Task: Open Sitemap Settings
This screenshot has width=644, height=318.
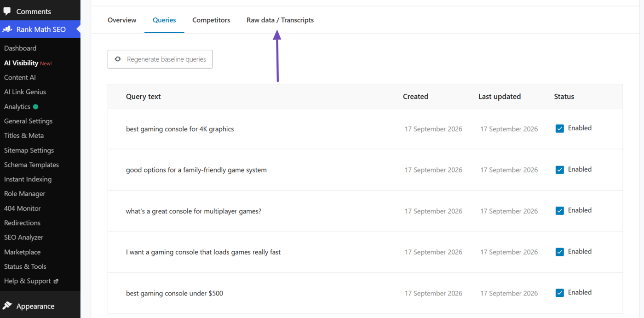Action: [x=29, y=150]
